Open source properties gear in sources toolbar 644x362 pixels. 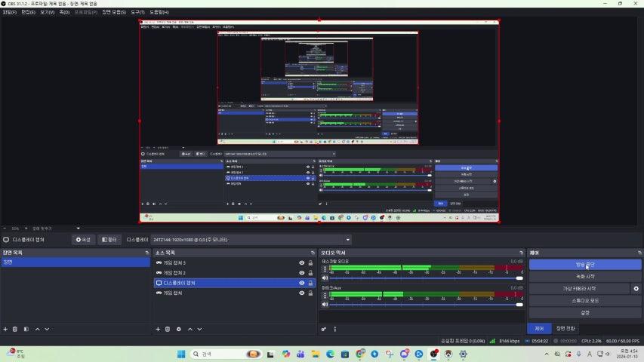point(179,329)
